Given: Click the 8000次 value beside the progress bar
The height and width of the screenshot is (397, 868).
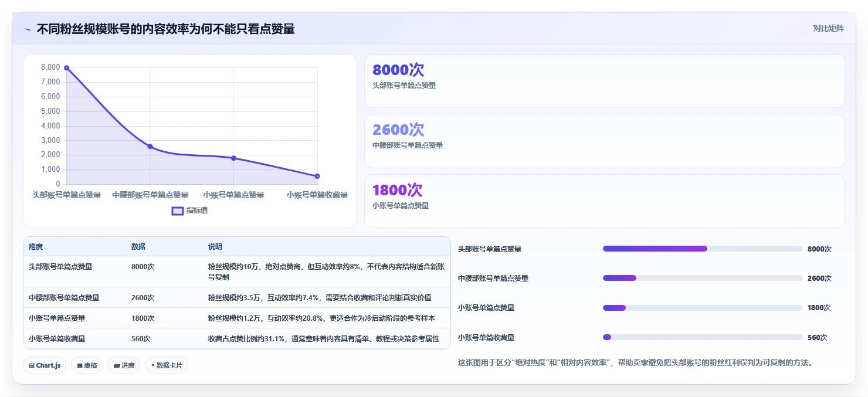Looking at the screenshot, I should click(819, 249).
